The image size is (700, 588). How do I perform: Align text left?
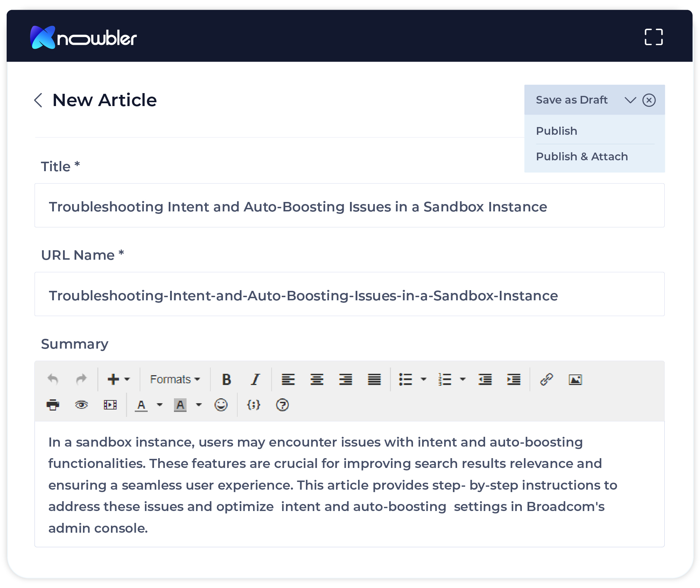(x=288, y=379)
